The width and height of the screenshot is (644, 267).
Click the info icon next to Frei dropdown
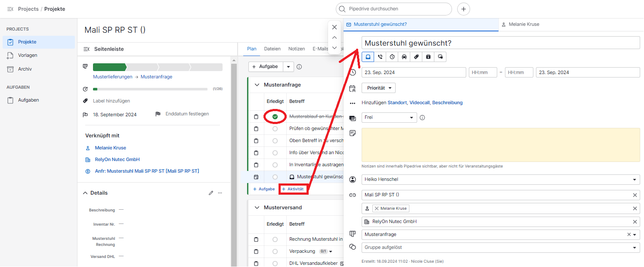(x=422, y=118)
